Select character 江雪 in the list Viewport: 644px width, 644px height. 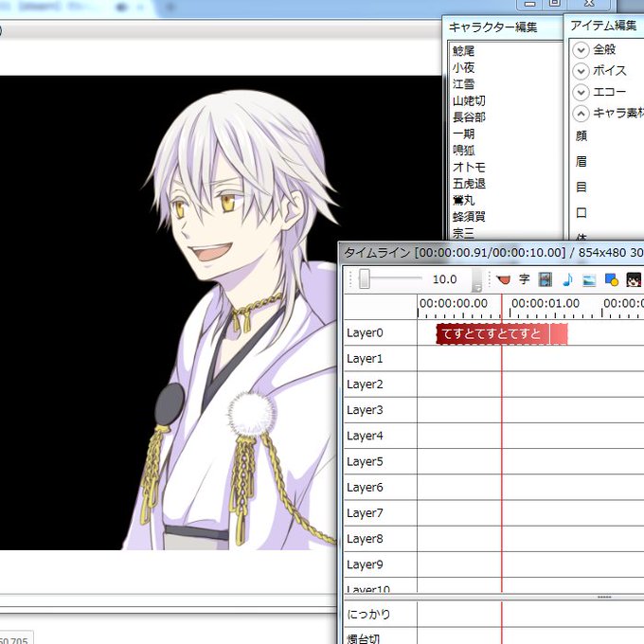click(464, 84)
